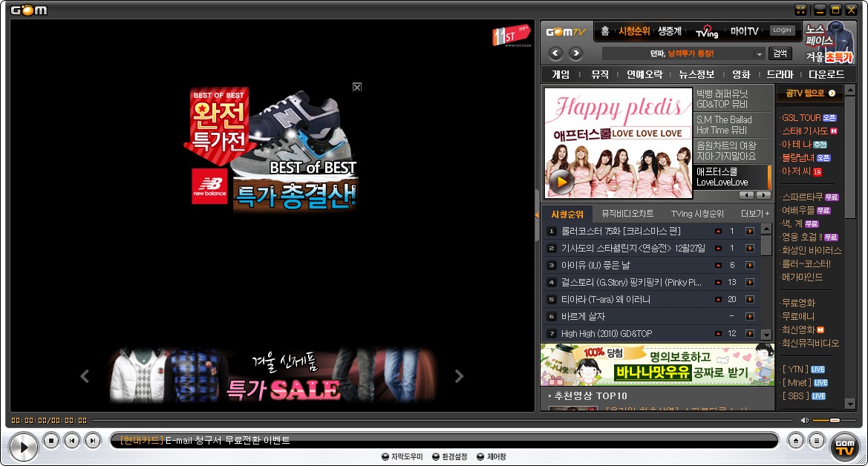868x466 pixels.
Task: Expand 더보기+ for more rankings
Action: click(x=755, y=214)
